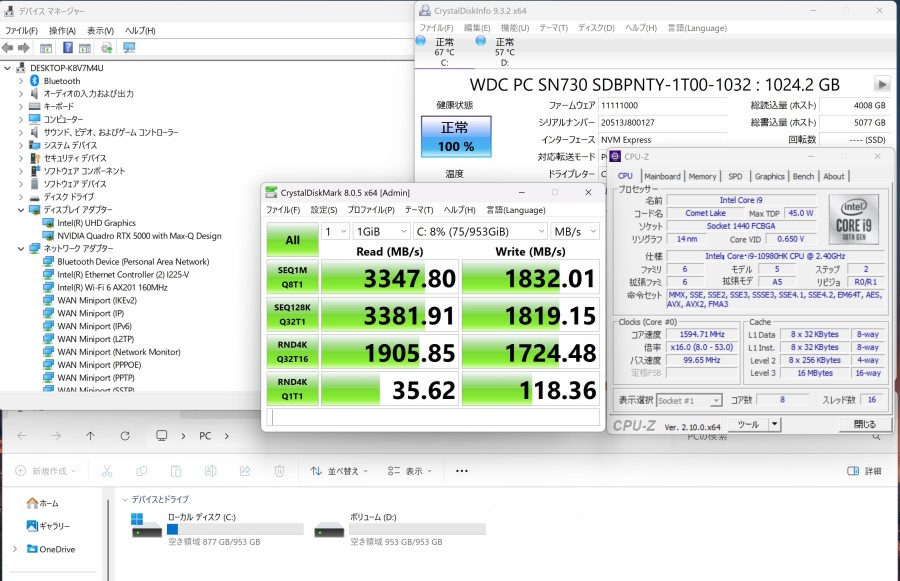The height and width of the screenshot is (581, 900).
Task: Click the 閉じる button in CPU-Z
Action: [x=864, y=424]
